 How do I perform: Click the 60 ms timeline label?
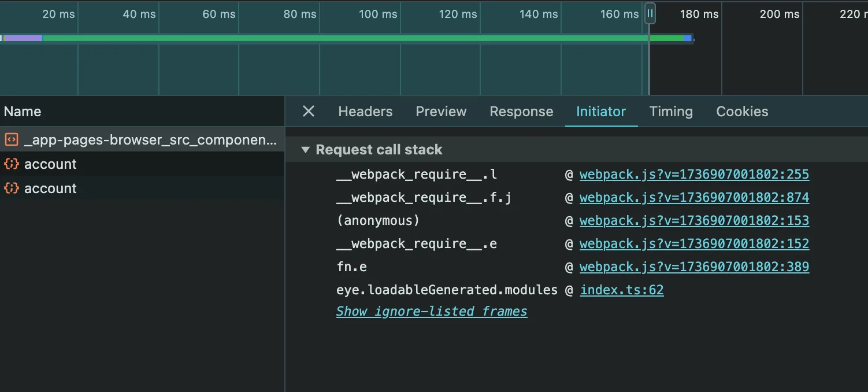[x=219, y=14]
